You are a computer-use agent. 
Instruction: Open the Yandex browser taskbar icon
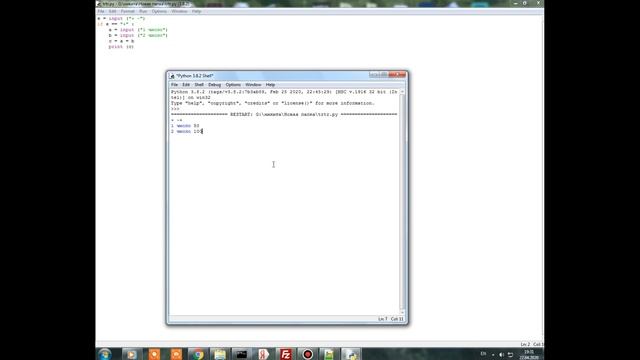click(264, 354)
